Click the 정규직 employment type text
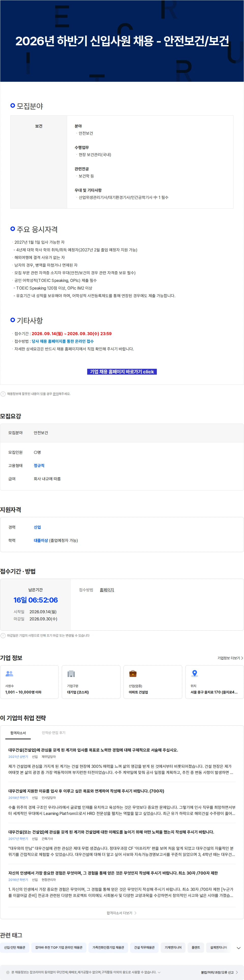This screenshot has width=244, height=980. tap(39, 465)
